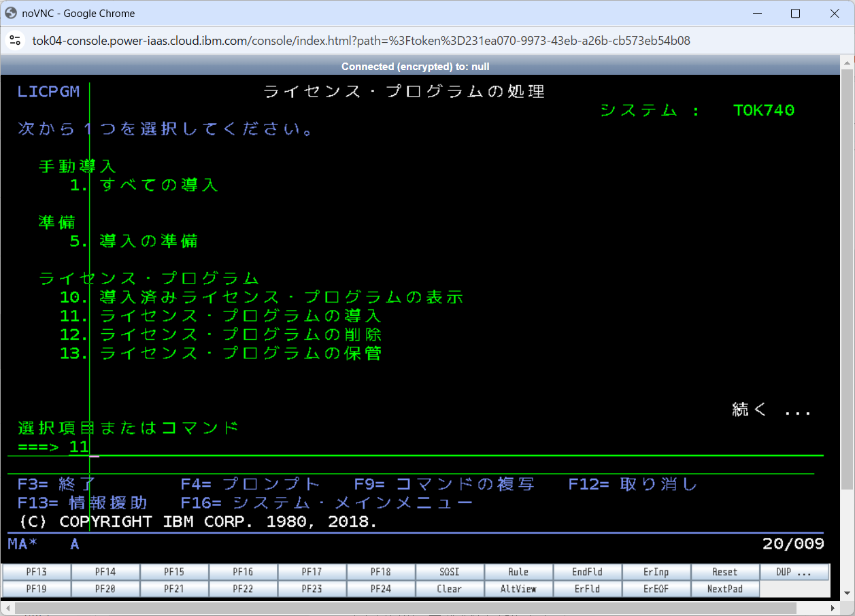Click the PF23 key button
This screenshot has height=616, width=855.
pyautogui.click(x=312, y=589)
